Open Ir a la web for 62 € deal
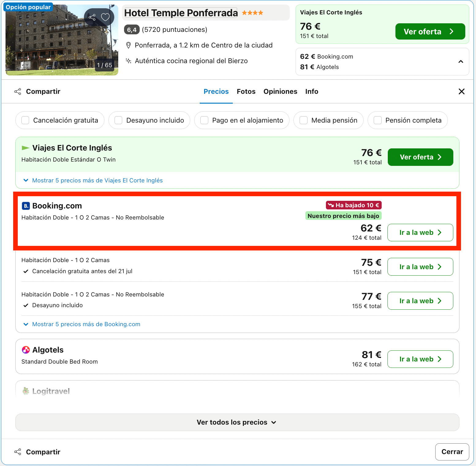This screenshot has width=476, height=466. [x=420, y=232]
